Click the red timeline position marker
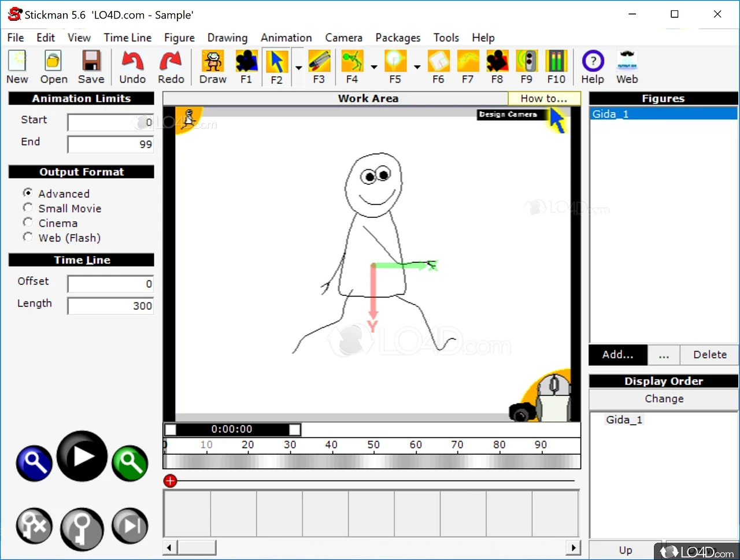Image resolution: width=740 pixels, height=560 pixels. click(x=170, y=481)
